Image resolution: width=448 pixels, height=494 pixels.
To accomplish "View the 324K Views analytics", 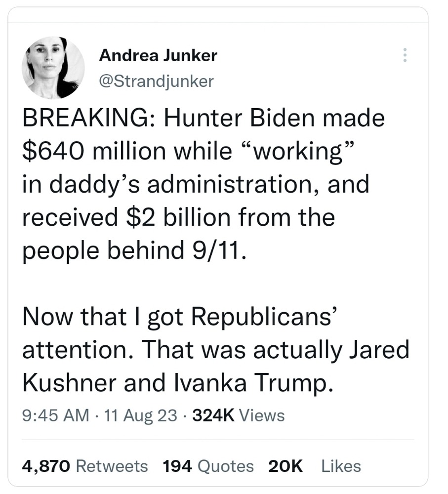I will pos(238,415).
